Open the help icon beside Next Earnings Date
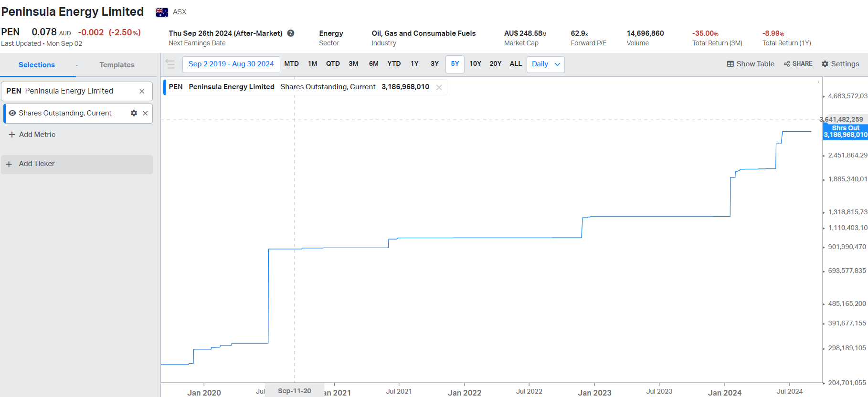This screenshot has height=397, width=868. 291,33
